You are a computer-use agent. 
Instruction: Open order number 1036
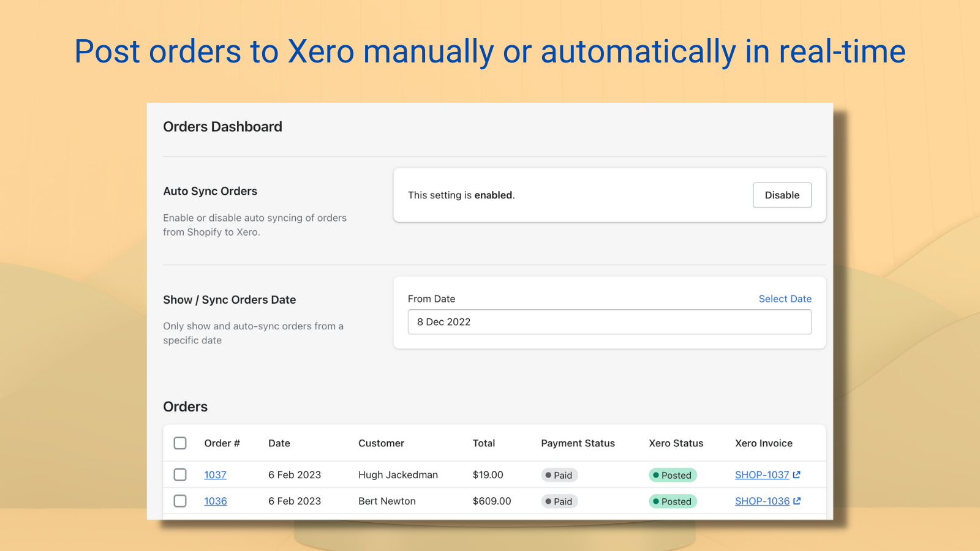[215, 501]
